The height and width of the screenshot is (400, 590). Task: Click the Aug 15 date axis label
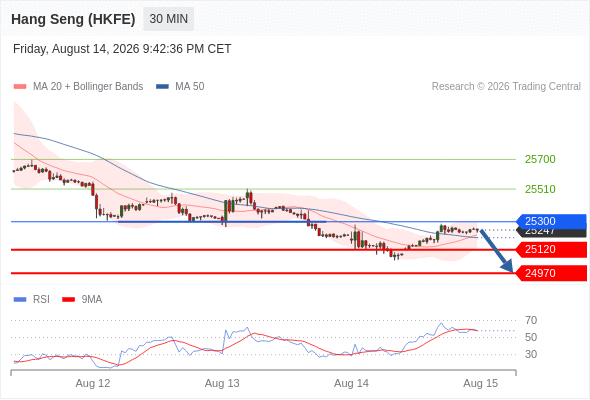(481, 383)
